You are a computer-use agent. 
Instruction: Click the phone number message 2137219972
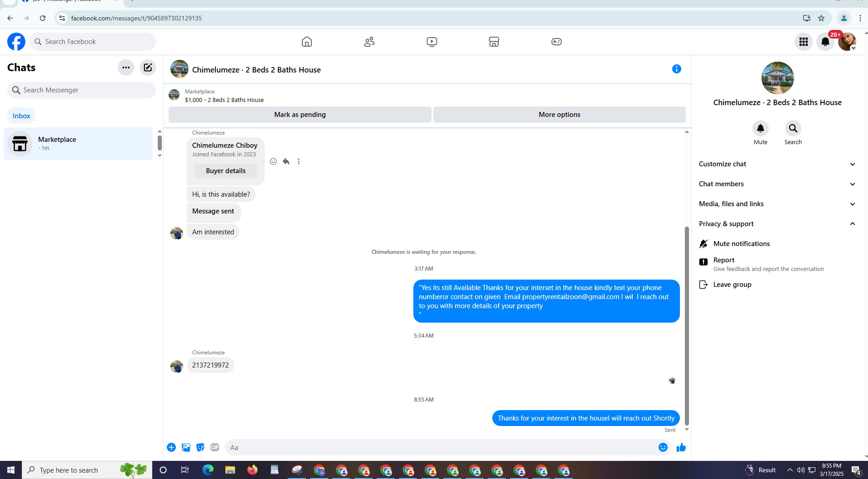click(x=210, y=365)
